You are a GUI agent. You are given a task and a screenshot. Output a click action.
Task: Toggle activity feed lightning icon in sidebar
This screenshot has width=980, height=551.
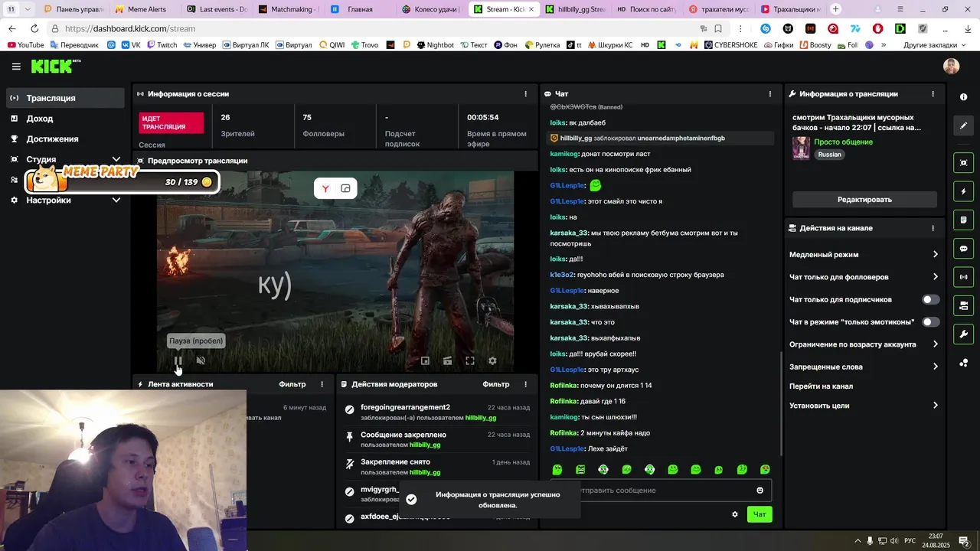pyautogui.click(x=963, y=191)
